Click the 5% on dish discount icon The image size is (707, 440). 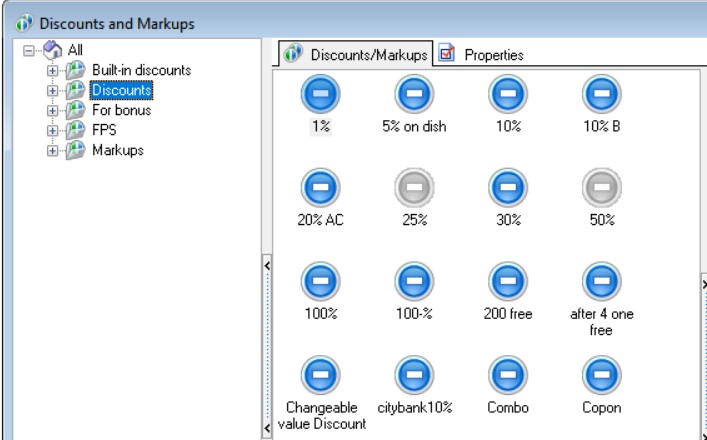(x=413, y=95)
